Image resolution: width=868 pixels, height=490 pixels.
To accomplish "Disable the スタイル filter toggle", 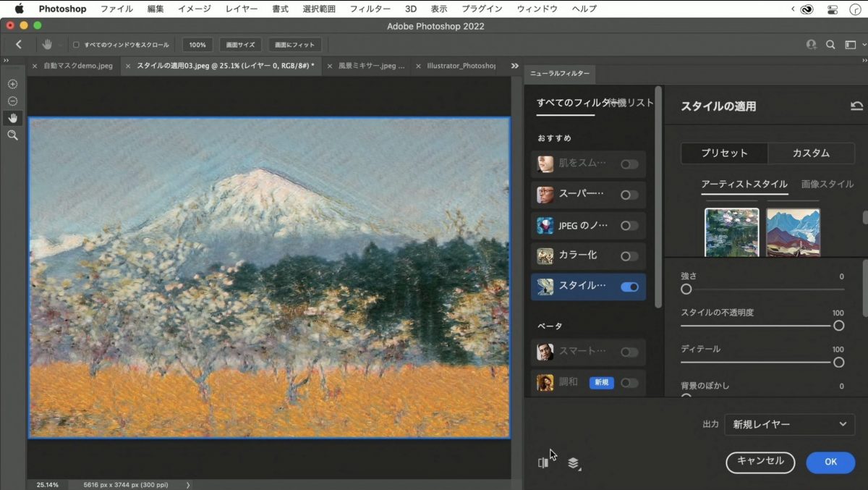I will click(x=629, y=287).
